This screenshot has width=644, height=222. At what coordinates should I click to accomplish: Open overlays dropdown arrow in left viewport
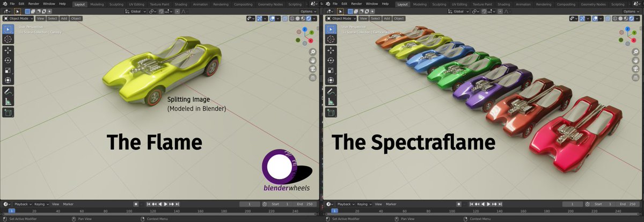pos(279,18)
